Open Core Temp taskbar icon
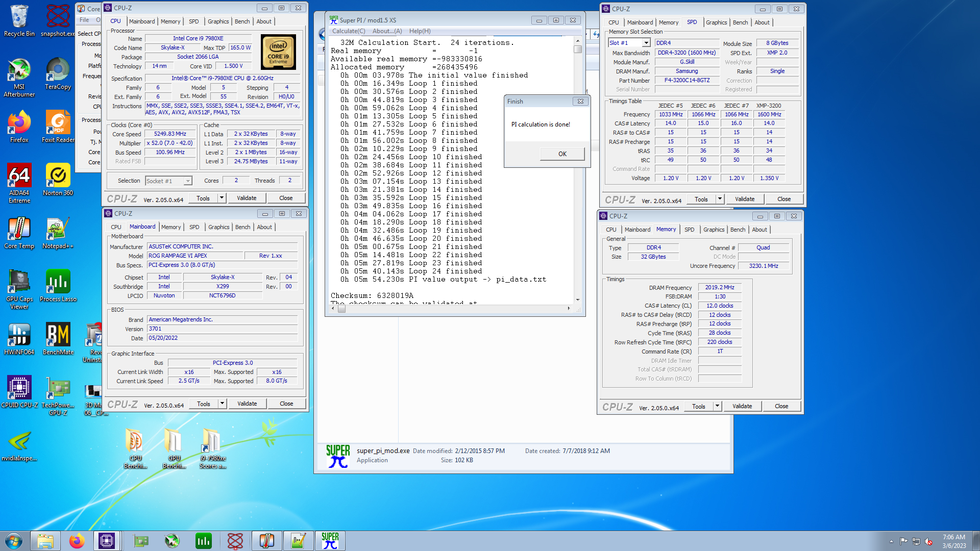Image resolution: width=980 pixels, height=551 pixels. (x=267, y=541)
